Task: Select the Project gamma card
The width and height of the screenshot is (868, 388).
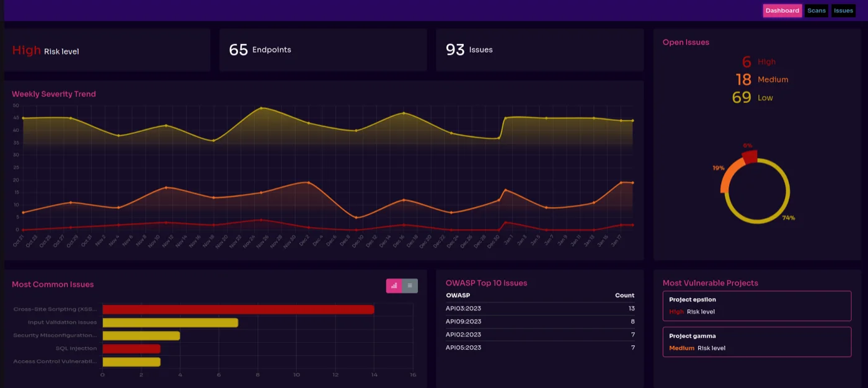Action: (x=756, y=342)
